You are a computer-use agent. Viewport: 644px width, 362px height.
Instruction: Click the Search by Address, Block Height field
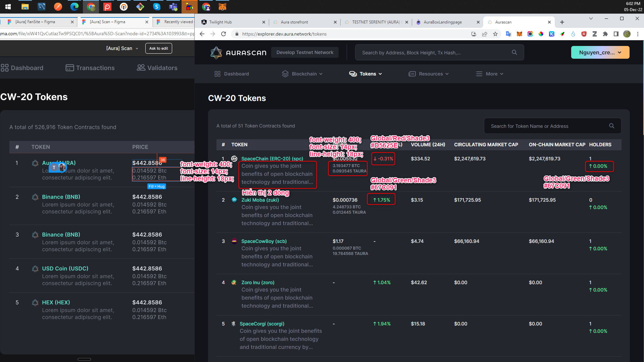click(x=439, y=52)
